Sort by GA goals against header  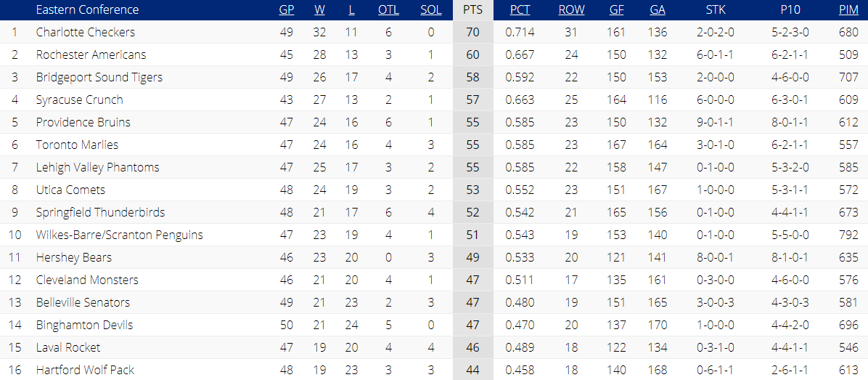657,10
